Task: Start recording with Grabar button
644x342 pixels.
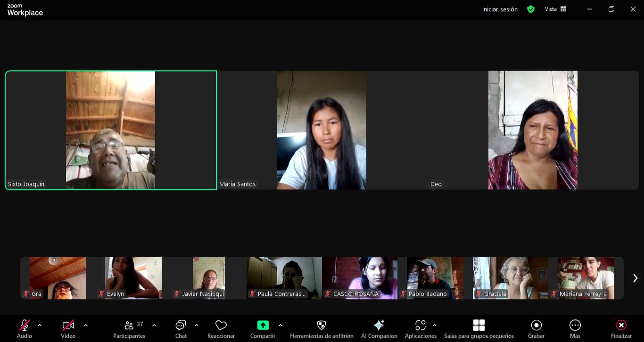Action: point(536,326)
